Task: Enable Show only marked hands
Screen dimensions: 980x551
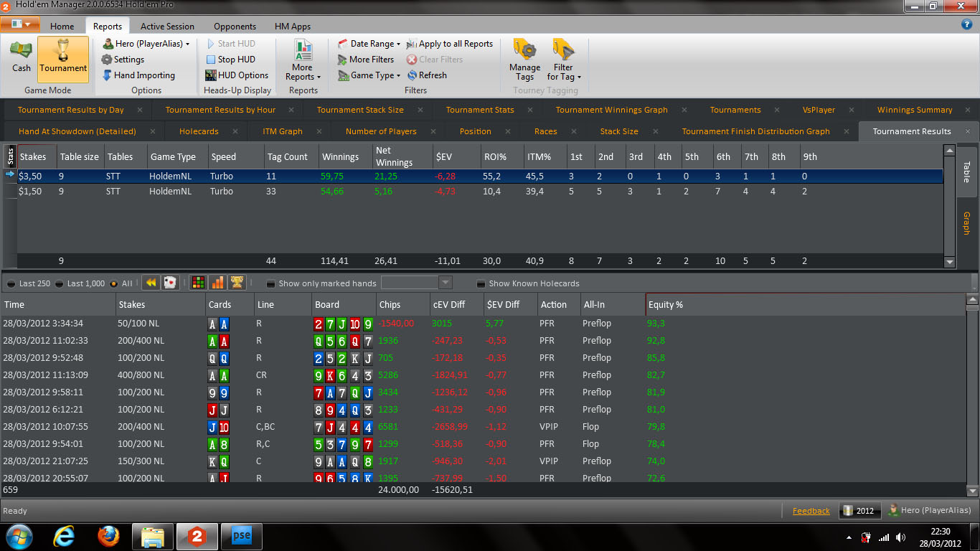Action: (321, 283)
